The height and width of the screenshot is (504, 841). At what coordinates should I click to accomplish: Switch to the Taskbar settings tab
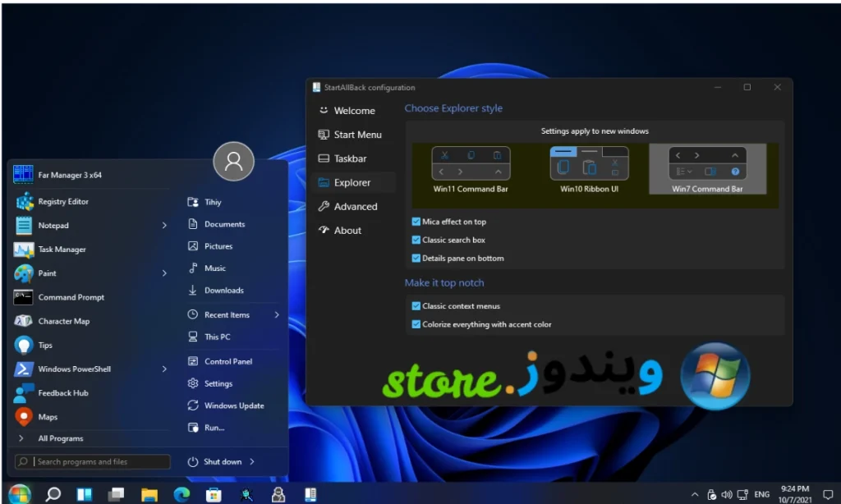click(x=350, y=158)
